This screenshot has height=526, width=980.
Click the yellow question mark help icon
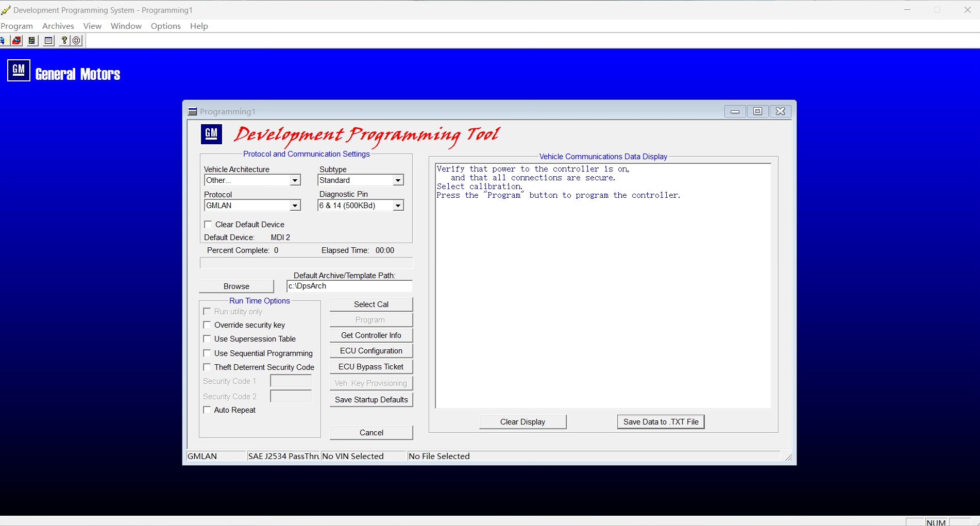point(64,41)
